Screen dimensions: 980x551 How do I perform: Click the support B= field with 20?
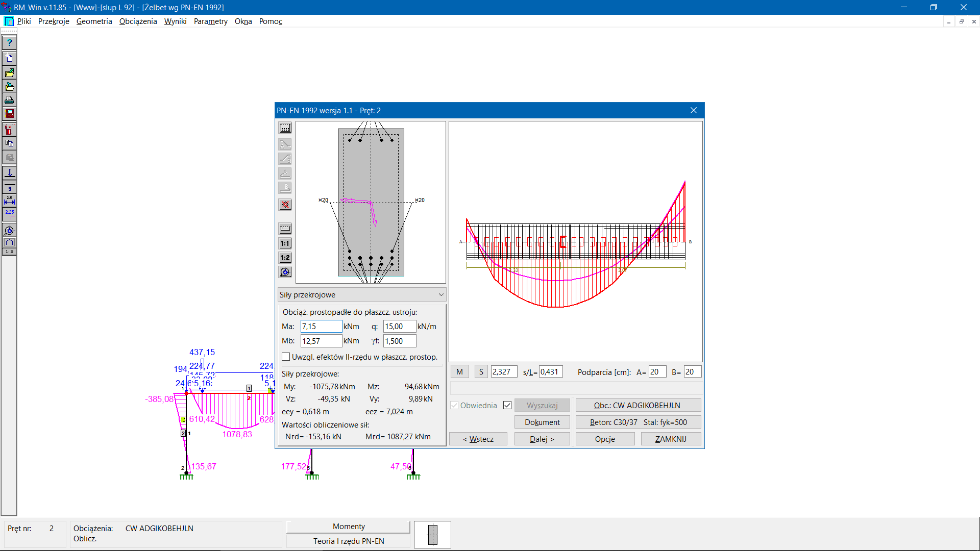[693, 372]
